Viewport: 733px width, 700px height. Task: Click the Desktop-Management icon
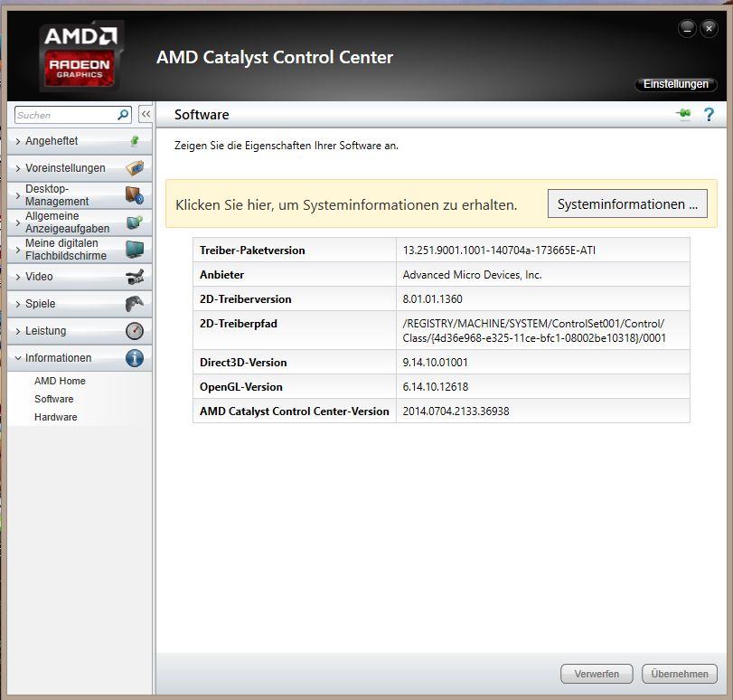tap(135, 195)
